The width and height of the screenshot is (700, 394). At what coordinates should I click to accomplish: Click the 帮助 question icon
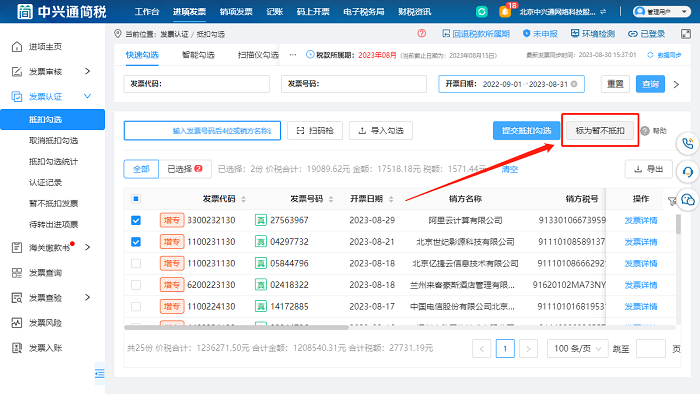(x=645, y=131)
